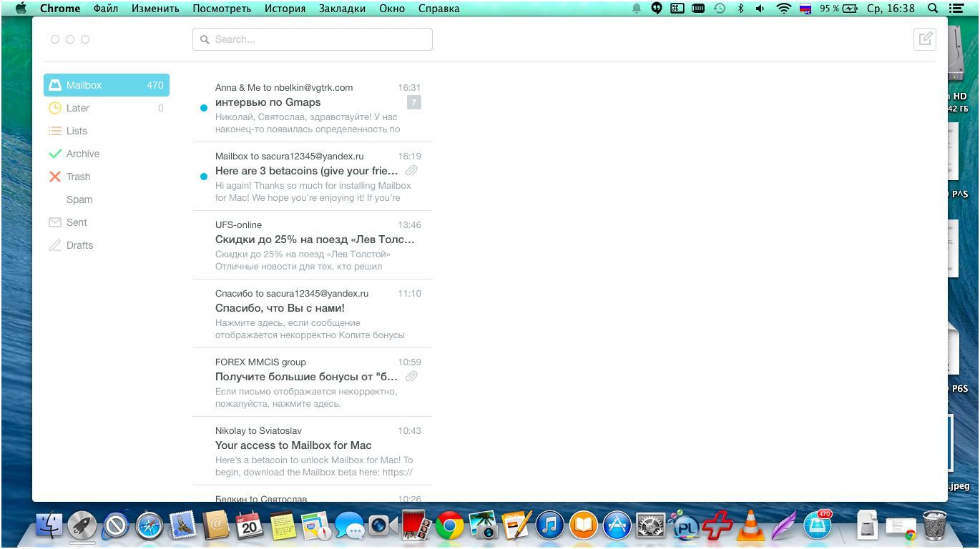Open the История menu

pyautogui.click(x=285, y=9)
